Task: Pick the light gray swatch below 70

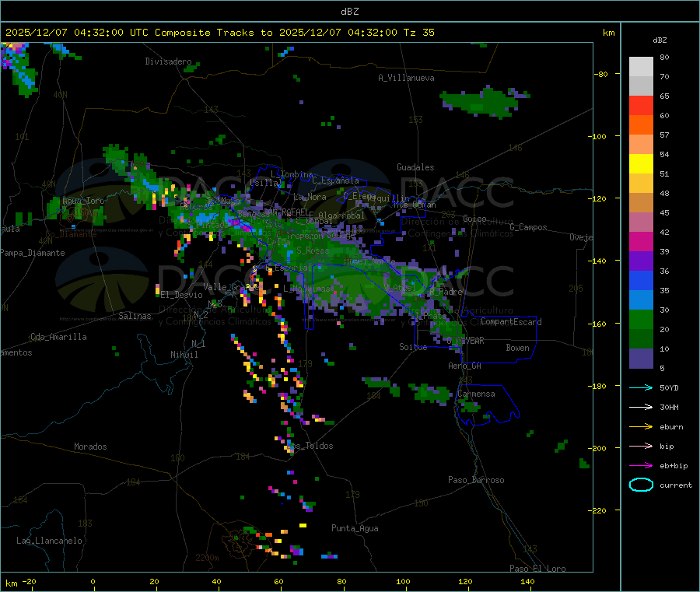Action: pyautogui.click(x=641, y=86)
